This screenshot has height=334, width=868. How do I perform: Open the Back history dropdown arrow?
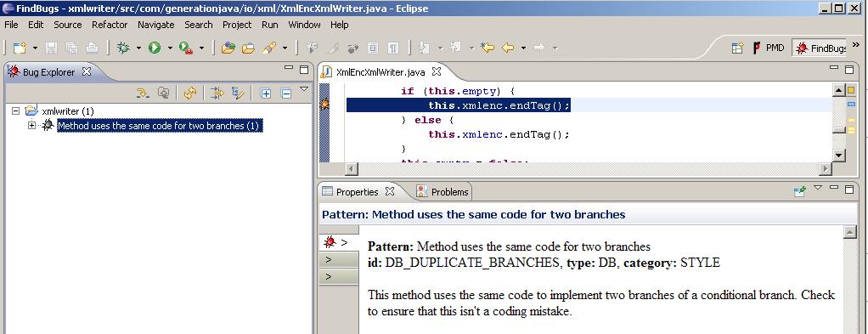[523, 48]
